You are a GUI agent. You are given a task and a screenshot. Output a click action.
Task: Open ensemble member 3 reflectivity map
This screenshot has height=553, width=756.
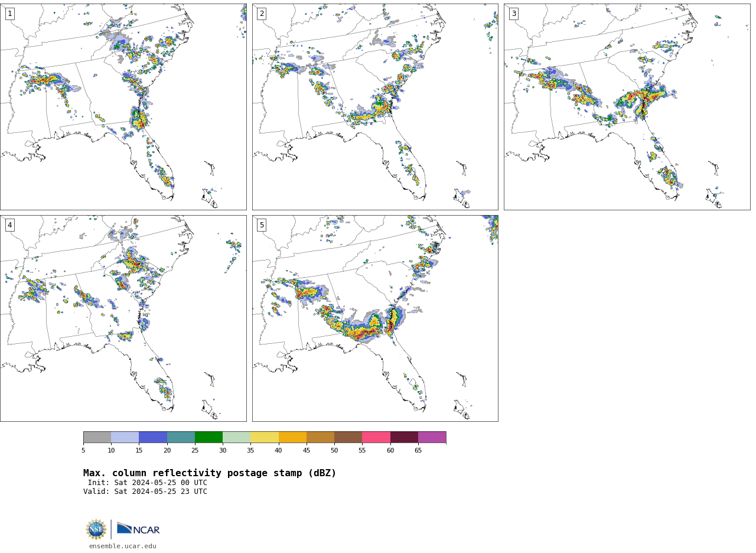627,107
